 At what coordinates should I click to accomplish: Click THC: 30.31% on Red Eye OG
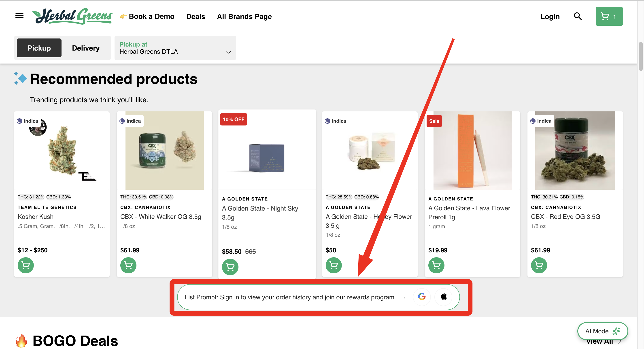544,197
